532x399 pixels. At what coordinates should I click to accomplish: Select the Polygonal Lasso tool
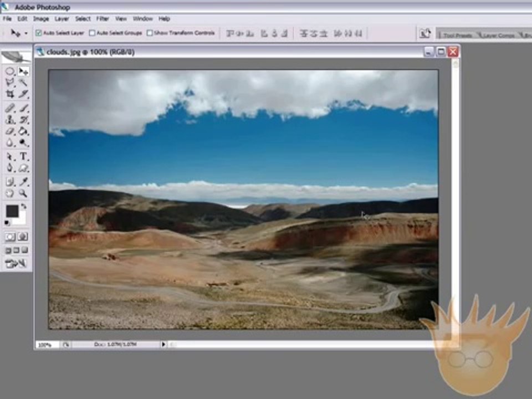click(x=10, y=83)
